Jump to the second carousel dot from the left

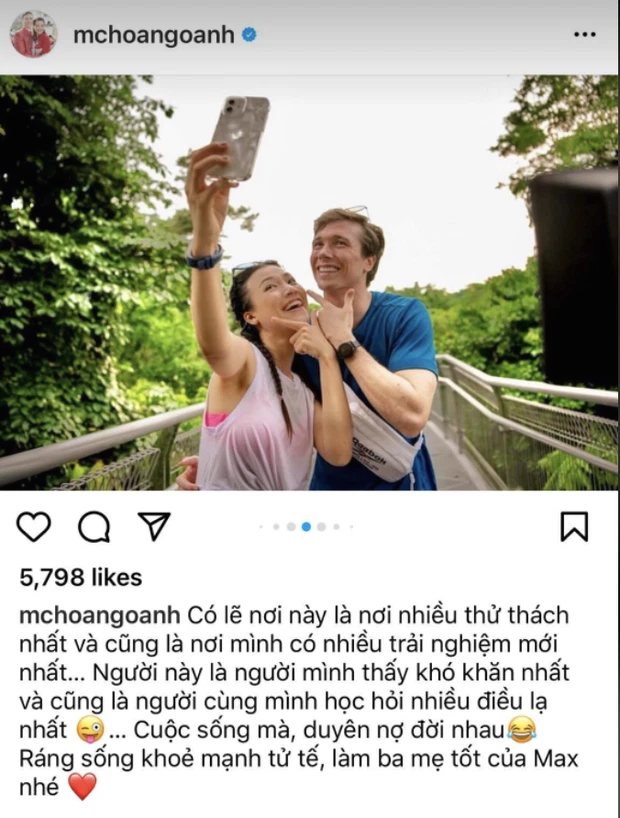click(276, 527)
